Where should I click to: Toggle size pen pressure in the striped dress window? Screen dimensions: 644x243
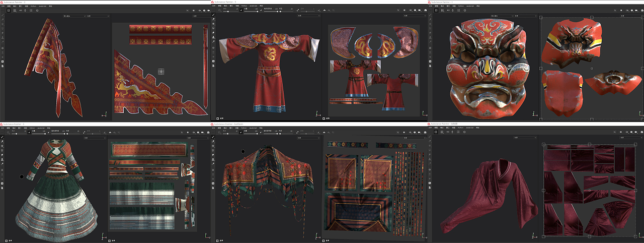click(x=29, y=133)
